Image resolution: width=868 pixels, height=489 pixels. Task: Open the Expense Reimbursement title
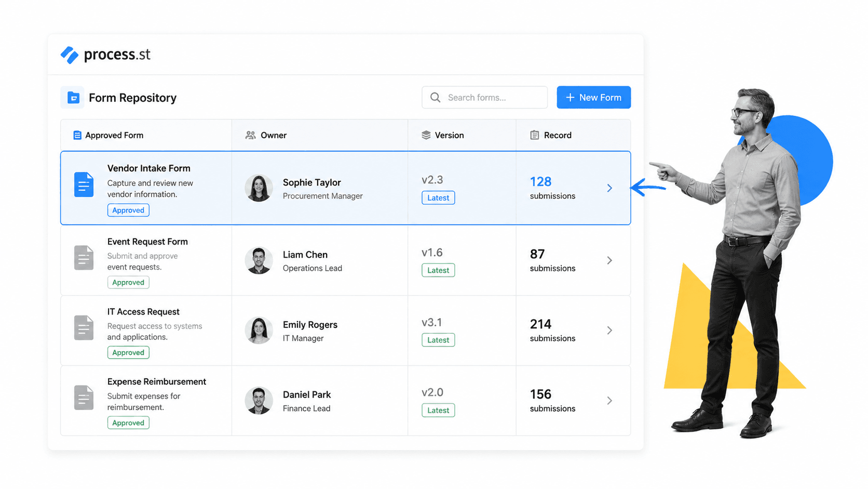tap(157, 381)
